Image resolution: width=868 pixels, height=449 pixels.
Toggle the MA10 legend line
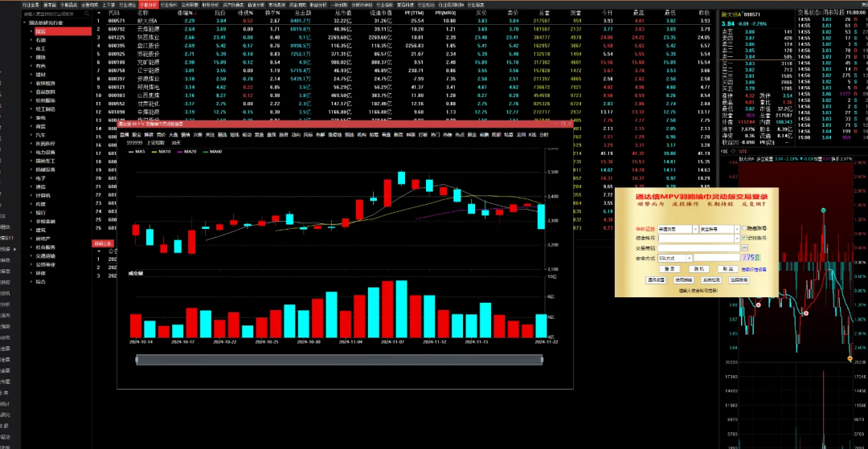coord(161,152)
